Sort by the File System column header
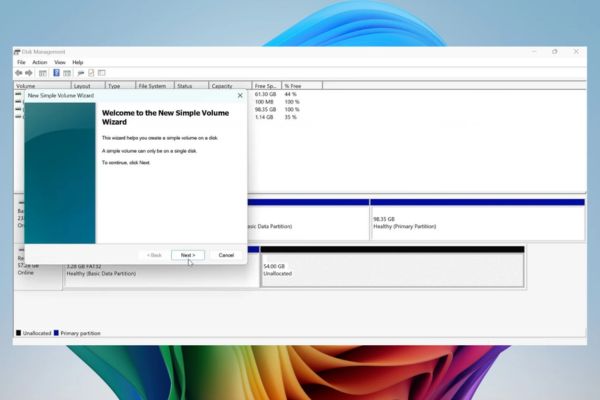 point(153,86)
